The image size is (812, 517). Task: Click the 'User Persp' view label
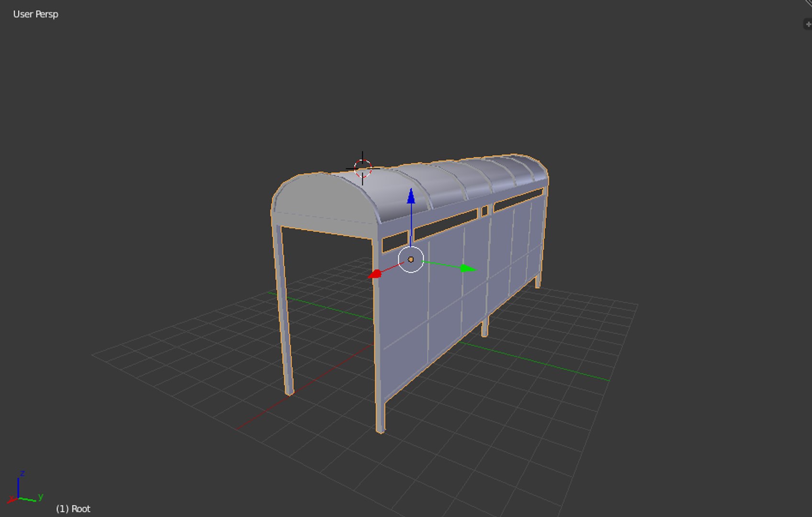(x=35, y=14)
